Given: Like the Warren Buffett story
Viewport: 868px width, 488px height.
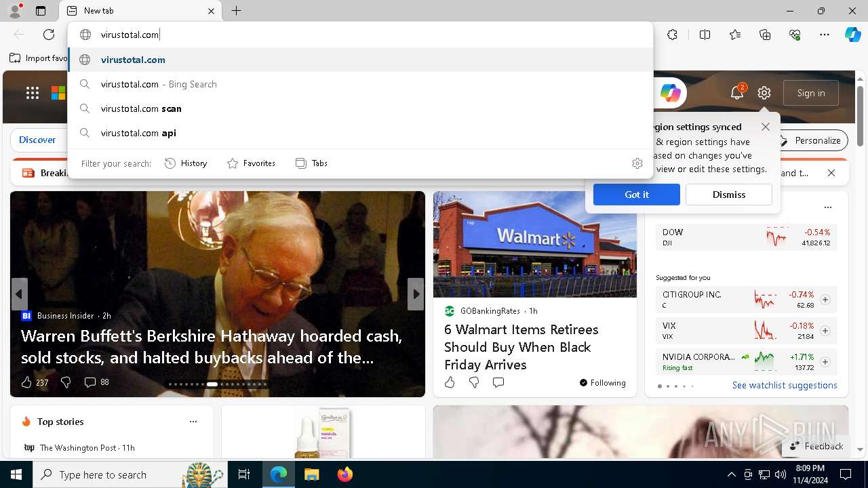Looking at the screenshot, I should 26,382.
